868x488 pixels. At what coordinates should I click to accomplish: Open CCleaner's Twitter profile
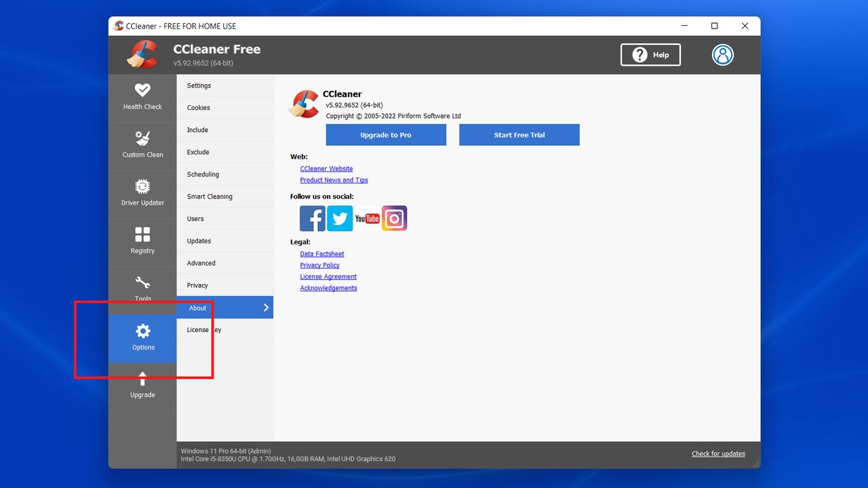pyautogui.click(x=339, y=218)
